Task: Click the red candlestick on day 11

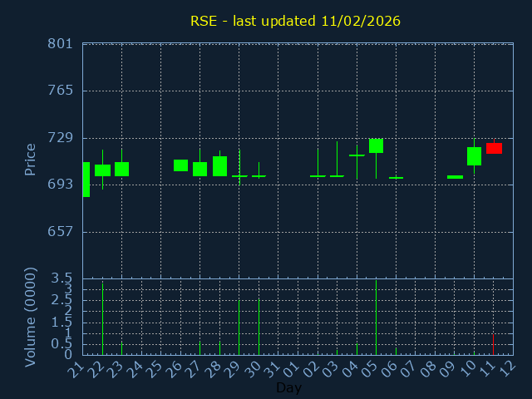Action: (x=494, y=148)
